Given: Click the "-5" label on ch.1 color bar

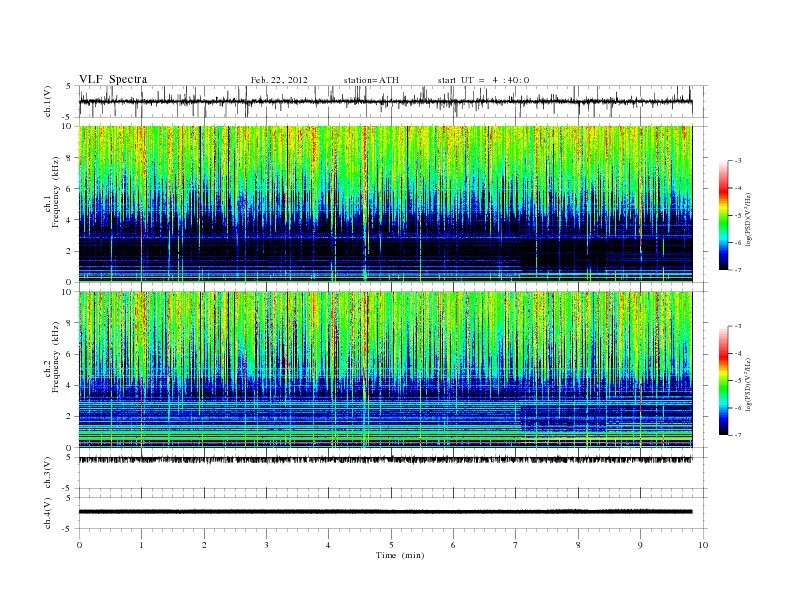Looking at the screenshot, I should point(737,216).
